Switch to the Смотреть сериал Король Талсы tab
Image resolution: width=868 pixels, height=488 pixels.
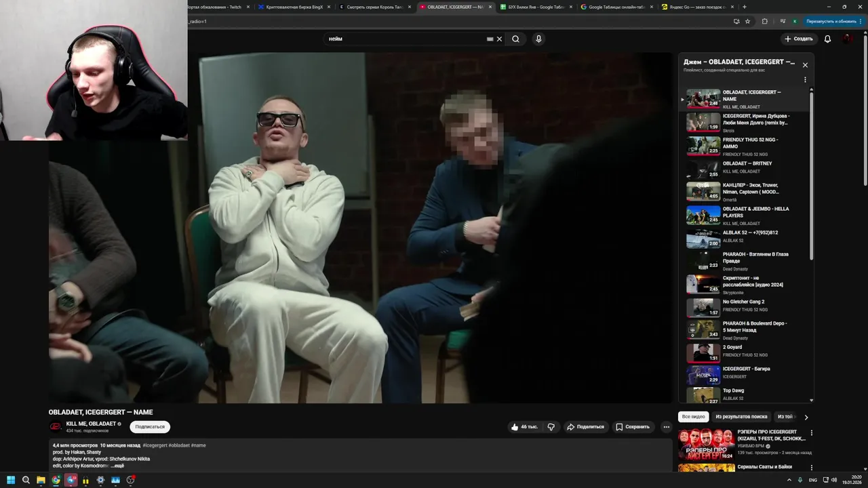click(375, 7)
